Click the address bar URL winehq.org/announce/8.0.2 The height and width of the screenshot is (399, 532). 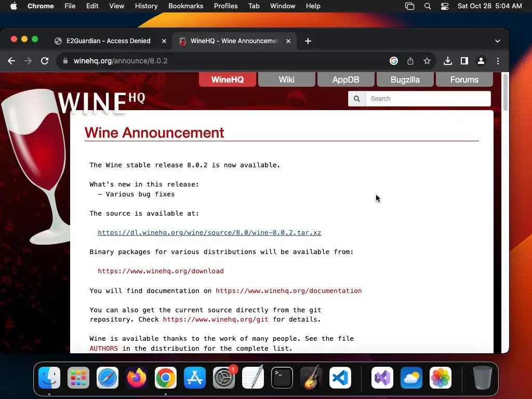point(121,61)
